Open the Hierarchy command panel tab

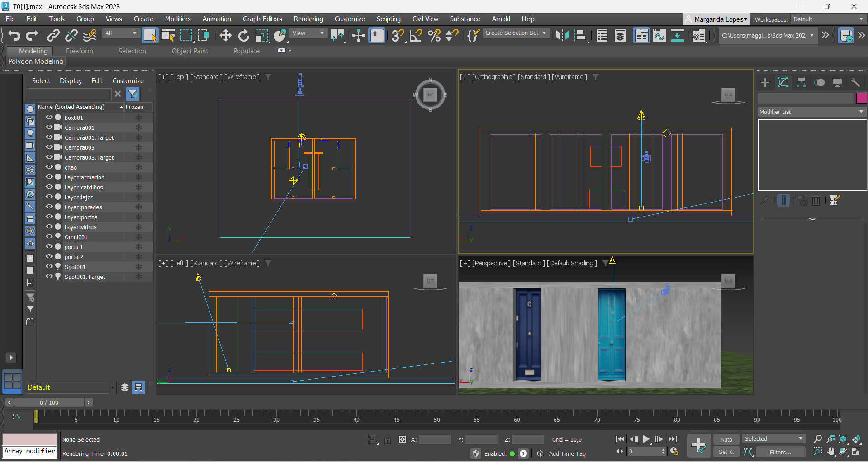pyautogui.click(x=801, y=82)
